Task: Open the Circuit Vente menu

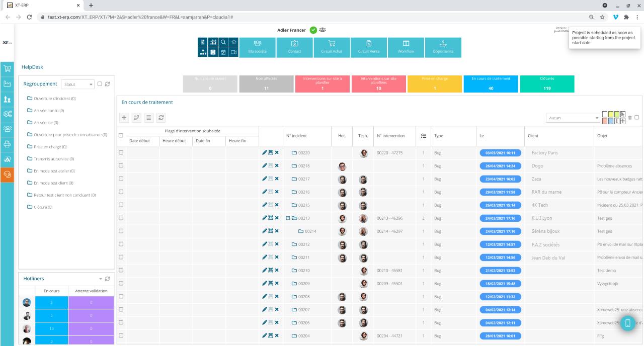Action: (368, 48)
